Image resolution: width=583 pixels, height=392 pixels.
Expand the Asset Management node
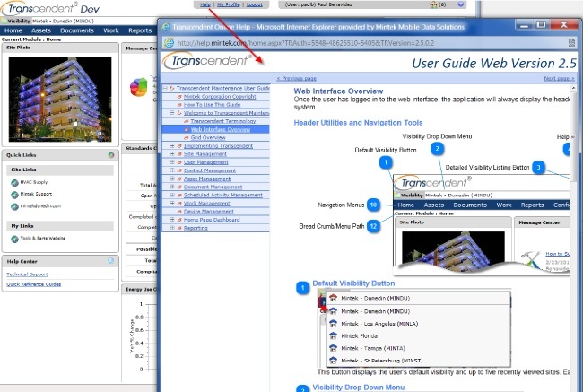(172, 179)
